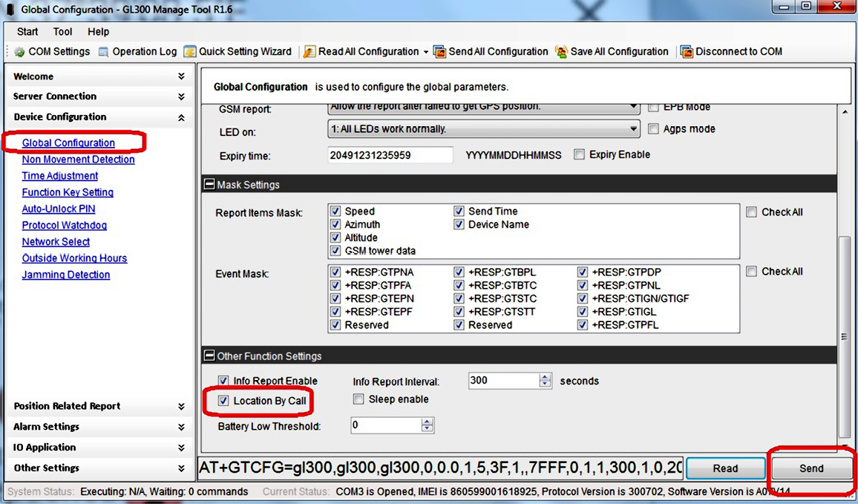Open Network Select link
The width and height of the screenshot is (858, 504).
coord(56,241)
